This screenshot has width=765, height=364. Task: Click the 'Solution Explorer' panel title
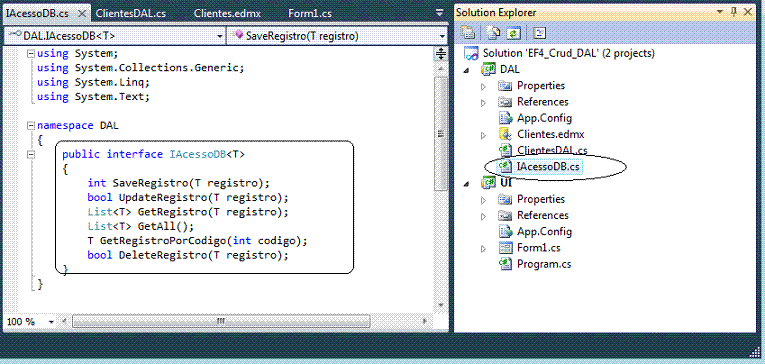[x=496, y=13]
